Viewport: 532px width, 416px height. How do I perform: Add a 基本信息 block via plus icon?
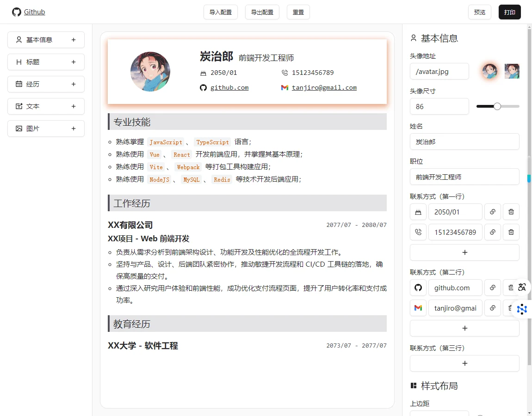pos(73,40)
